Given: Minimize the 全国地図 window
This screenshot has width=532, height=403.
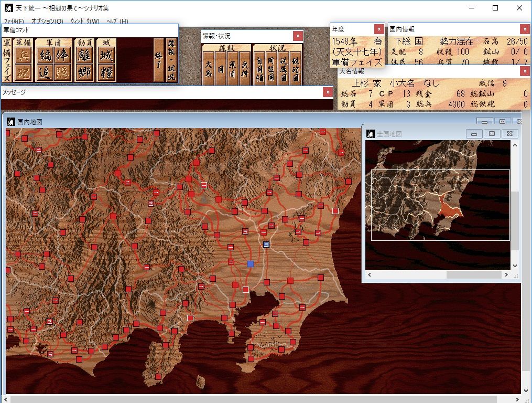Looking at the screenshot, I should (474, 134).
